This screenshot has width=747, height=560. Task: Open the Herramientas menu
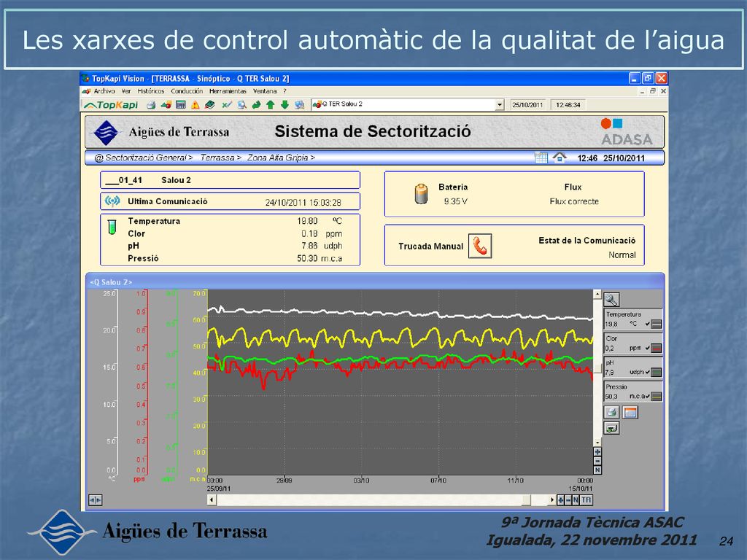(228, 91)
